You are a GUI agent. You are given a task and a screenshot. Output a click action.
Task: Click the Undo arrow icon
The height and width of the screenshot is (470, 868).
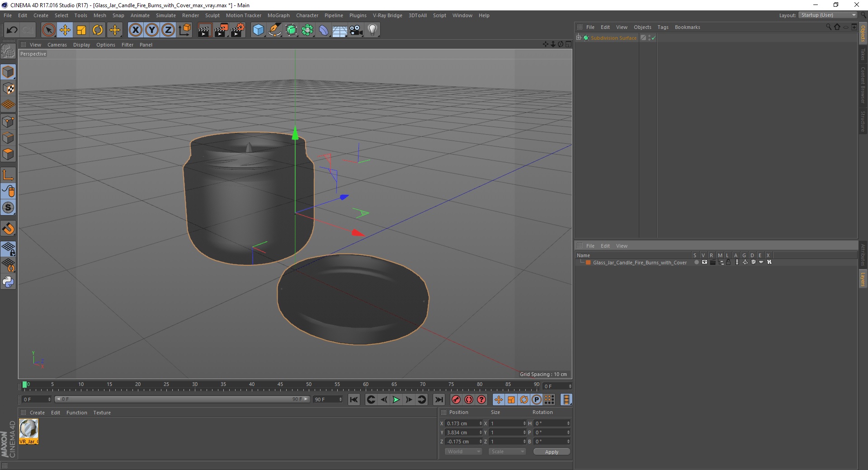click(12, 30)
